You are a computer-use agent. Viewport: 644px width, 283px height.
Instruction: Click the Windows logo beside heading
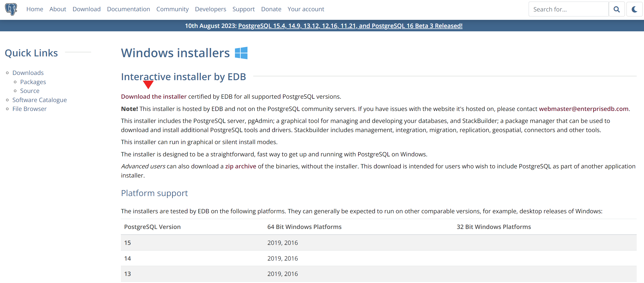(x=241, y=53)
